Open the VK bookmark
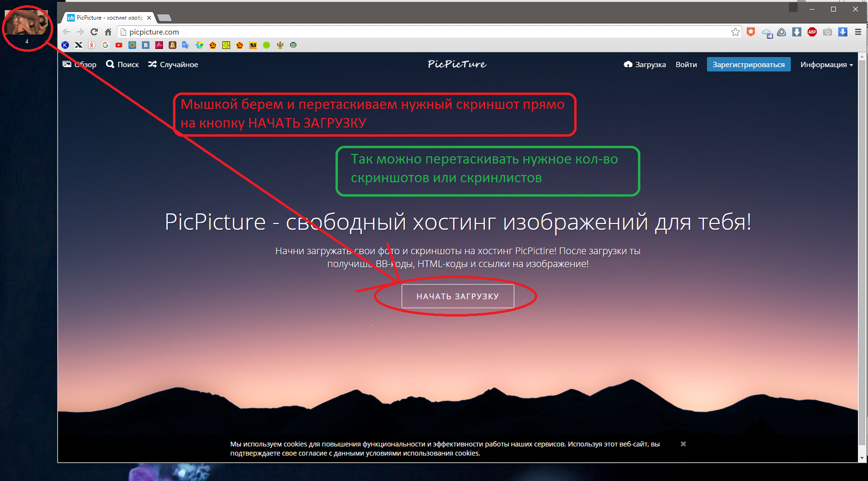 pos(146,45)
